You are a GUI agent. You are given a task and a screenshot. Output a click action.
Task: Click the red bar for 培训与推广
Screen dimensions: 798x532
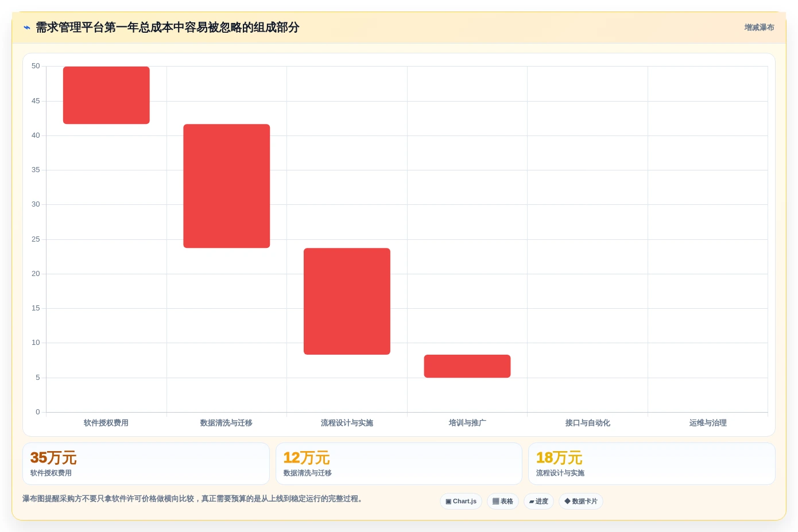tap(467, 366)
